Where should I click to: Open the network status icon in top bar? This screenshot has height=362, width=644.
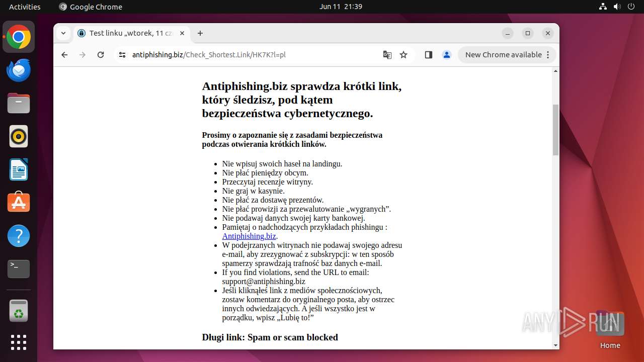pyautogui.click(x=603, y=7)
